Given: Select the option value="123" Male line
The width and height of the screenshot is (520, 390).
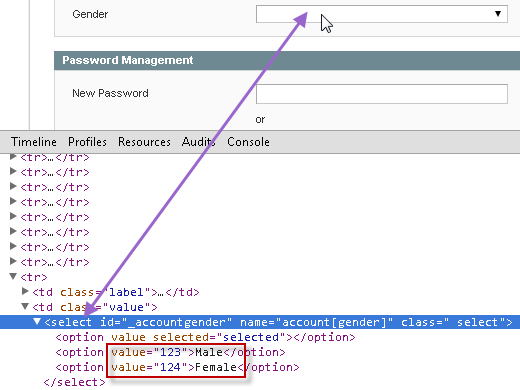Looking at the screenshot, I should pos(170,352).
